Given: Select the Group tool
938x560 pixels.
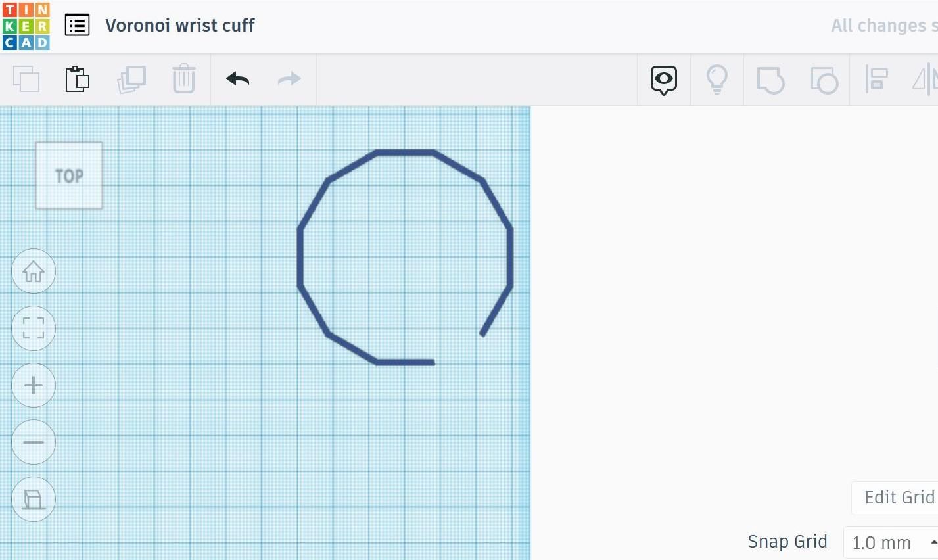Looking at the screenshot, I should (x=770, y=79).
